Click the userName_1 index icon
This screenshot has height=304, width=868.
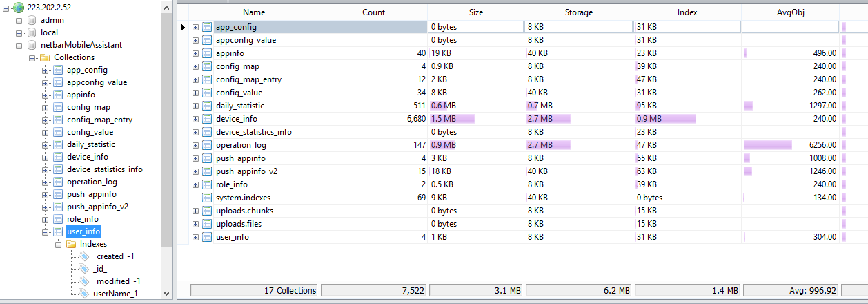(x=84, y=294)
